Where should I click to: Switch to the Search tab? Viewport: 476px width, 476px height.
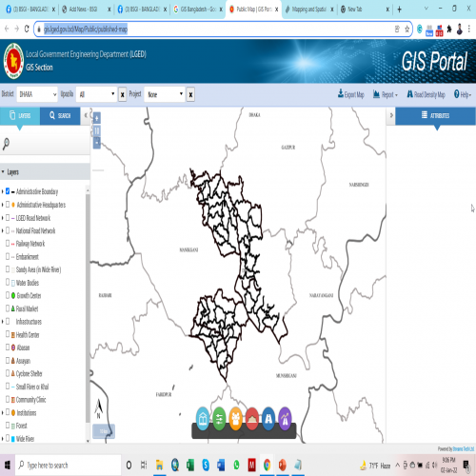60,116
